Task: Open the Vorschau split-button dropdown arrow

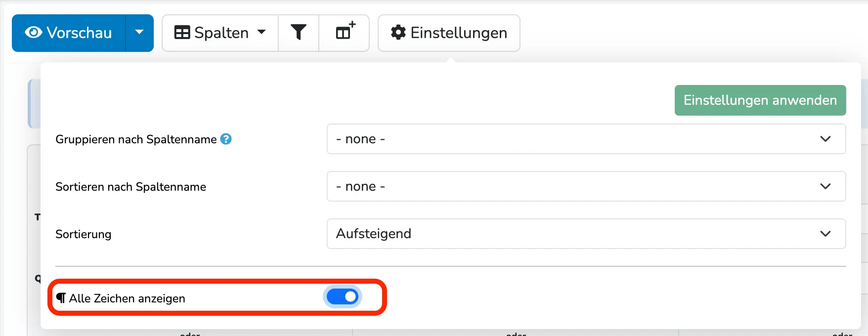Action: 139,33
